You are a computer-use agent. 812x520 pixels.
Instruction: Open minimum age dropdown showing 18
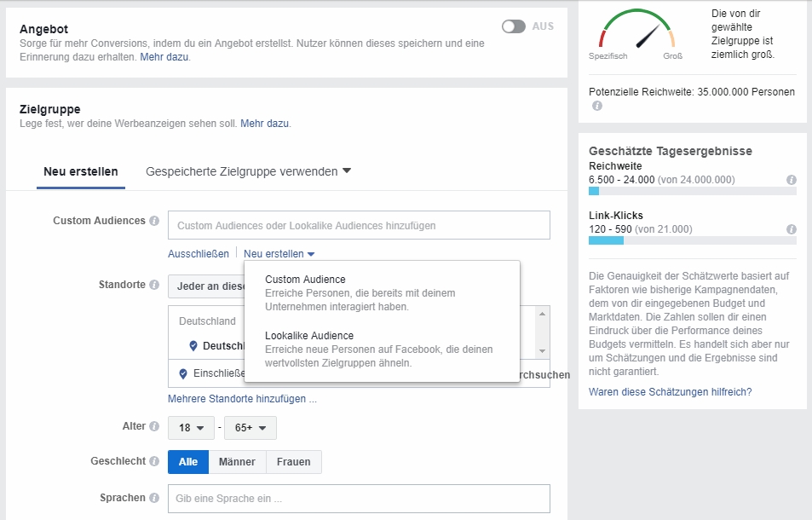click(191, 427)
